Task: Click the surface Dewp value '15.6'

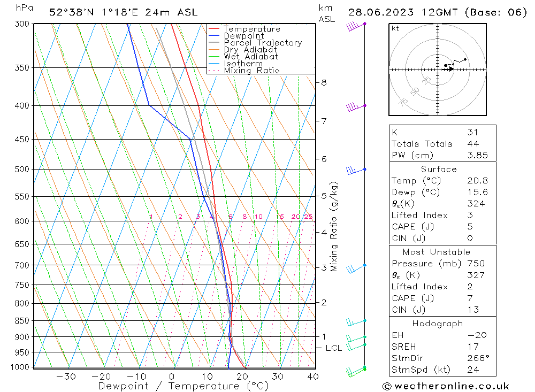Action: coord(478,193)
